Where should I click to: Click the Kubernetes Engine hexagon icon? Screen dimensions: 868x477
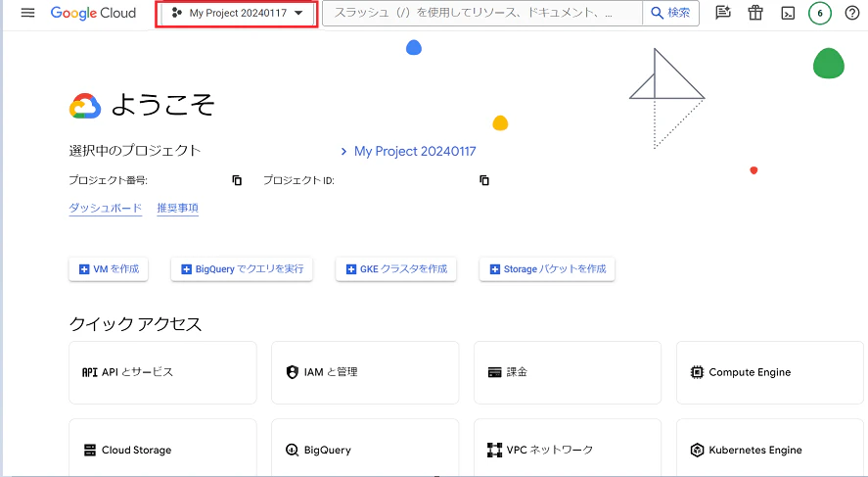tap(697, 450)
